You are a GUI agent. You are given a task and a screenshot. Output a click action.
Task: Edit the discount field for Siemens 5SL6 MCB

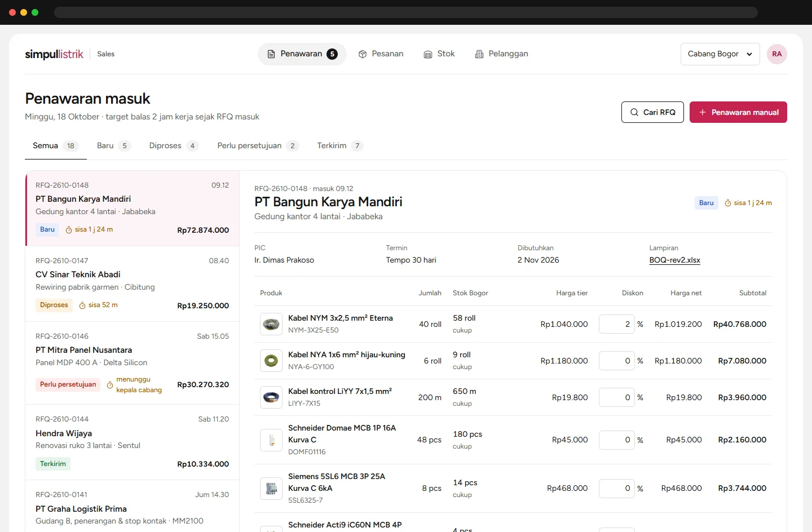(x=617, y=489)
